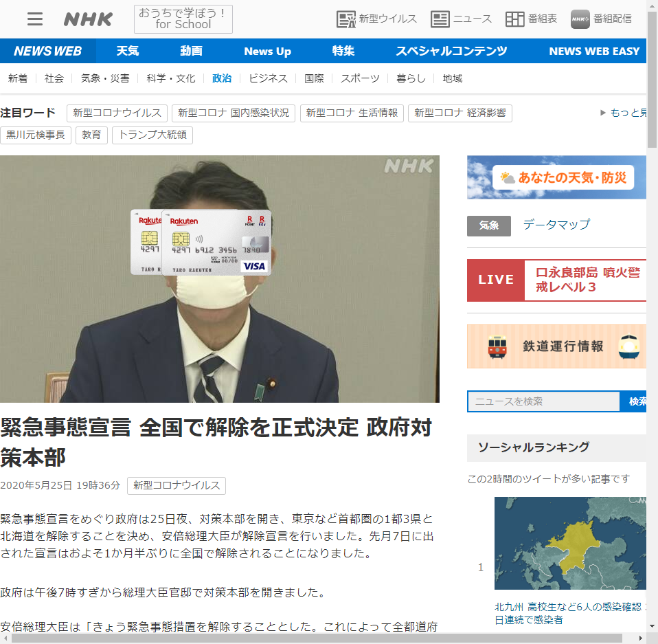Click 新型コロナ 国内感染状況 keyword tag

[x=234, y=113]
